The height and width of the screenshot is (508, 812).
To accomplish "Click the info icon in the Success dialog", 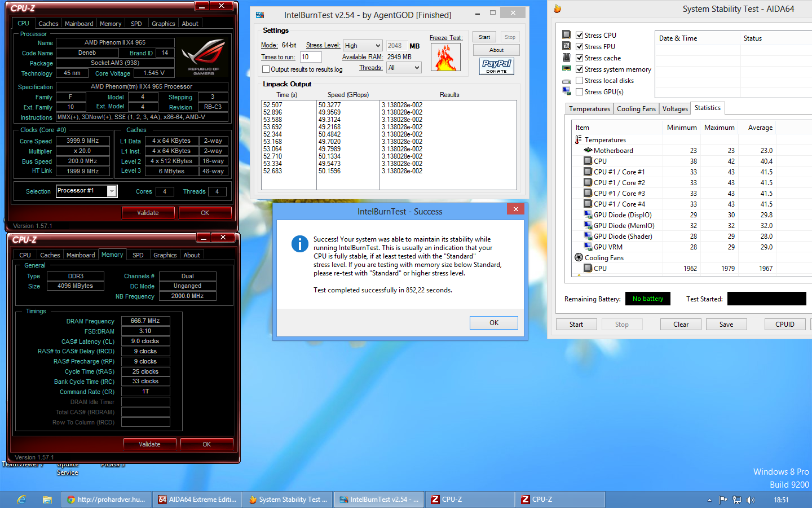I will (x=299, y=244).
